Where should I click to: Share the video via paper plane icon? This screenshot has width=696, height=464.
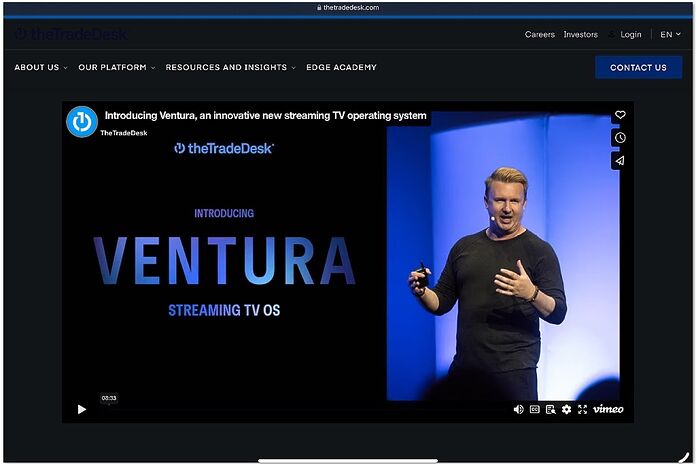click(x=620, y=161)
